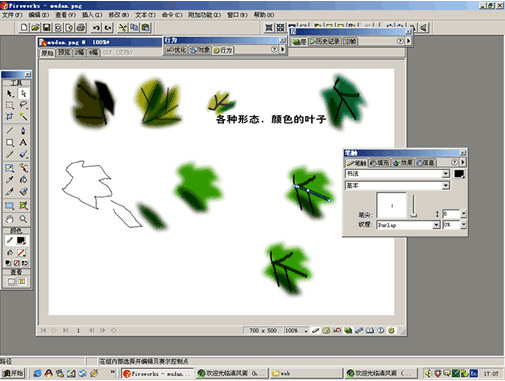505x381 pixels.
Task: Click the Fireworks taskbar button
Action: click(x=157, y=373)
